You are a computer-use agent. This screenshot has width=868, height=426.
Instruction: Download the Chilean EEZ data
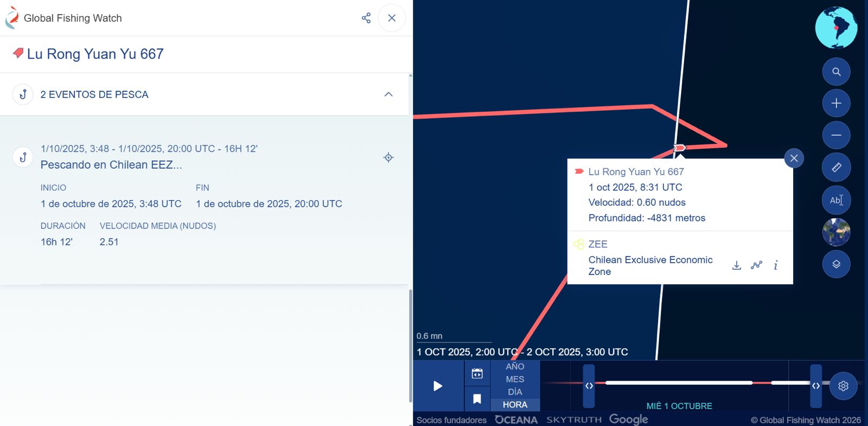[x=736, y=265]
